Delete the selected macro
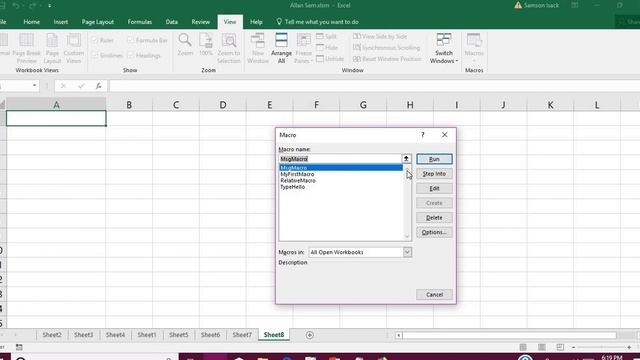This screenshot has height=360, width=640. pos(434,218)
